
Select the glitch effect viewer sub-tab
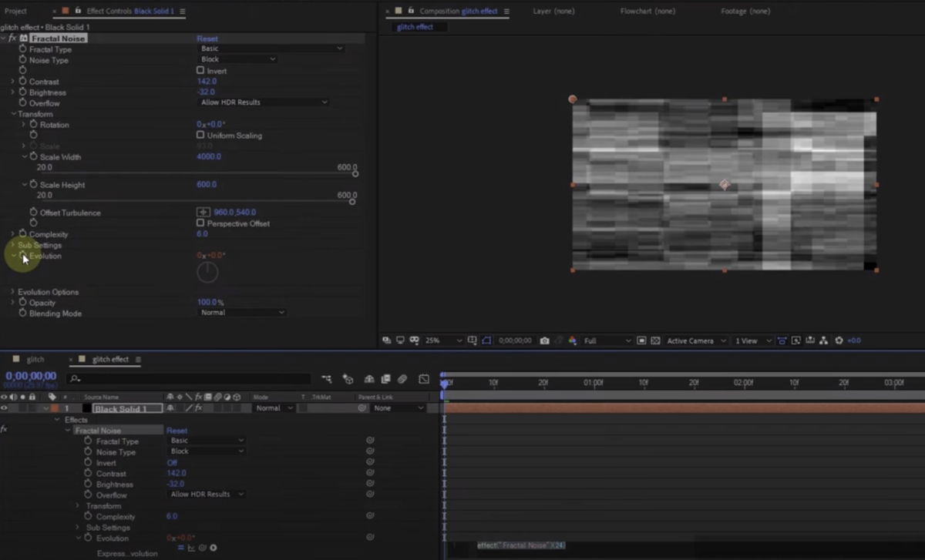[415, 27]
